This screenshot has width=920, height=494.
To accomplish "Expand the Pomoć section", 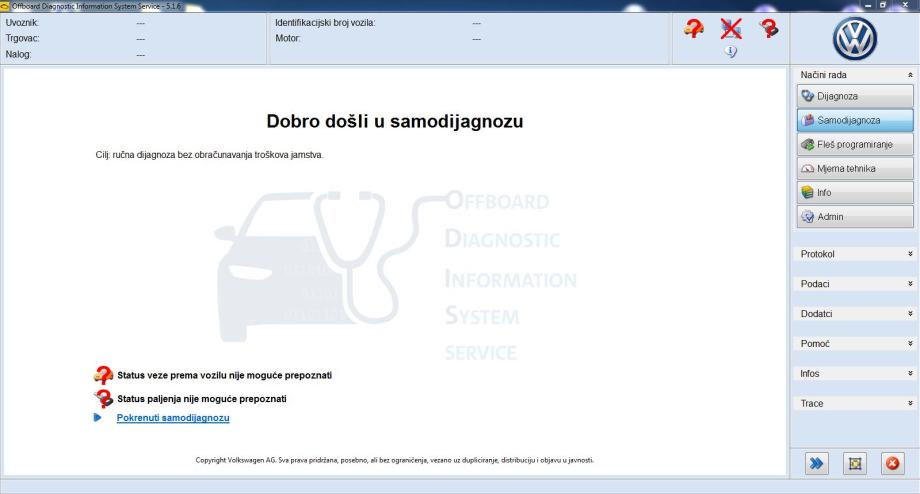I will (910, 344).
